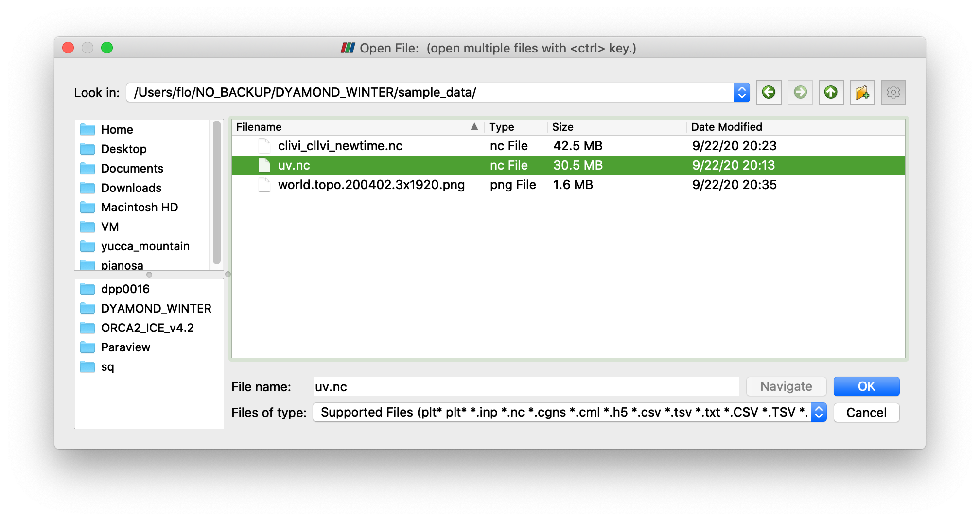This screenshot has width=980, height=521.
Task: Click file icon of world.topo.200402.3x1920.png
Action: click(264, 185)
